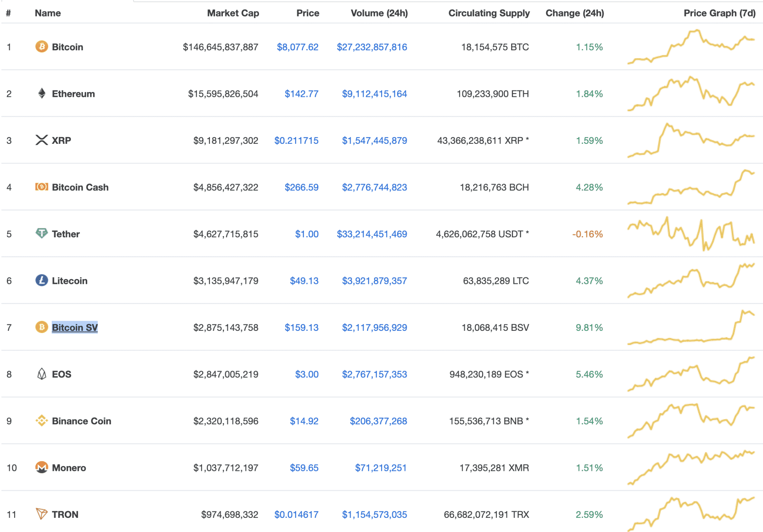The width and height of the screenshot is (763, 532).
Task: Click the Binance Coin logo icon
Action: coord(41,421)
